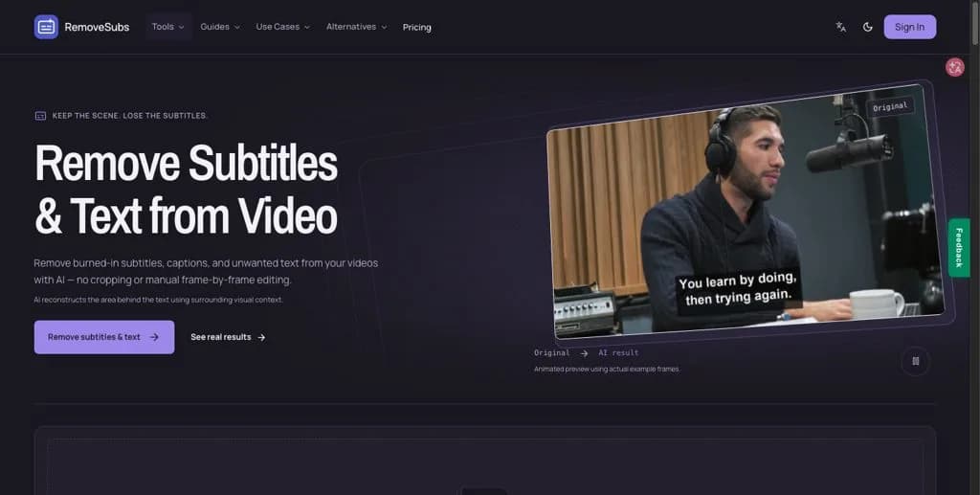Pause the animated preview
Screen dimensions: 980x495
(x=916, y=361)
